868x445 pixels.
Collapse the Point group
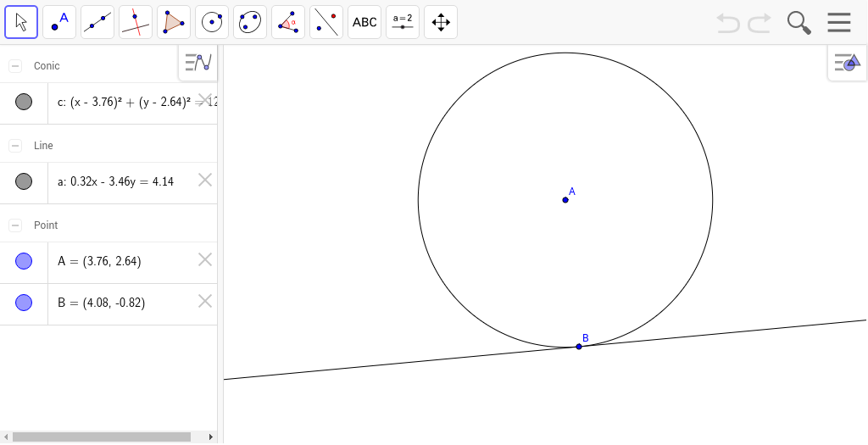[15, 225]
